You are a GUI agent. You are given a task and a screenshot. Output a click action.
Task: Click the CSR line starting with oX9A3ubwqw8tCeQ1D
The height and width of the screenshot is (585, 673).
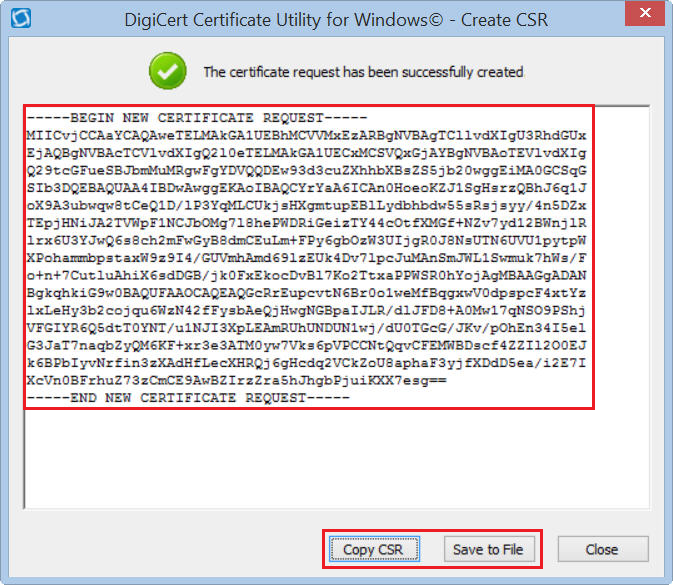(306, 206)
